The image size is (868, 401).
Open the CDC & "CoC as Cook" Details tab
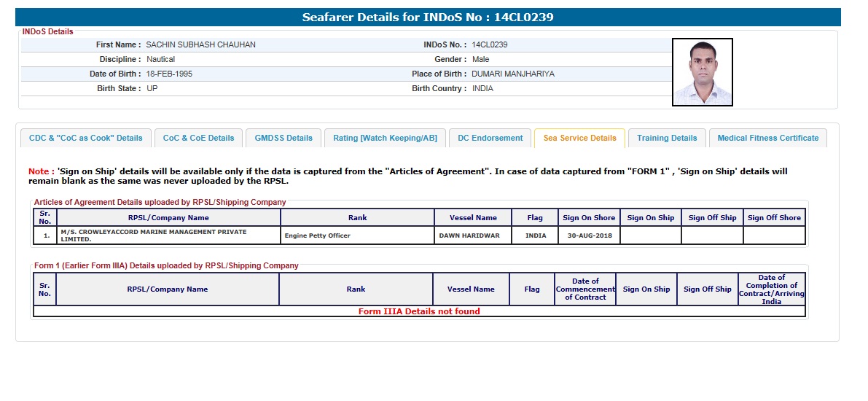(x=86, y=138)
